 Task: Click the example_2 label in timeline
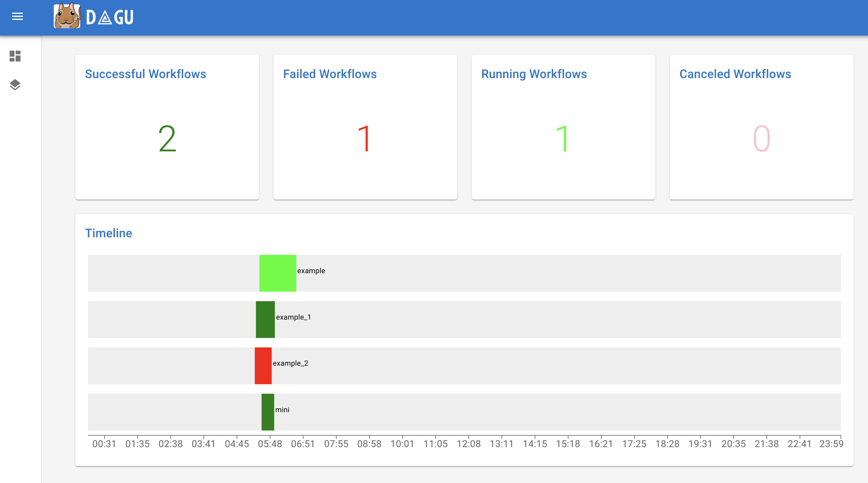click(x=290, y=363)
